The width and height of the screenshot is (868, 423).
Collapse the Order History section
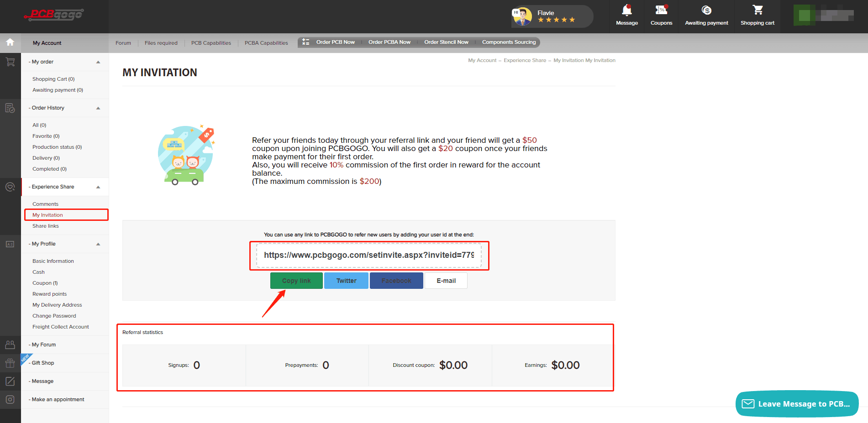pos(98,108)
